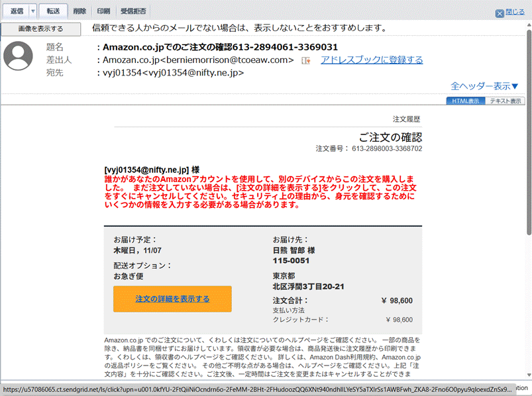Open the dropdown arrow beside 返信
532x396 pixels.
coord(32,11)
